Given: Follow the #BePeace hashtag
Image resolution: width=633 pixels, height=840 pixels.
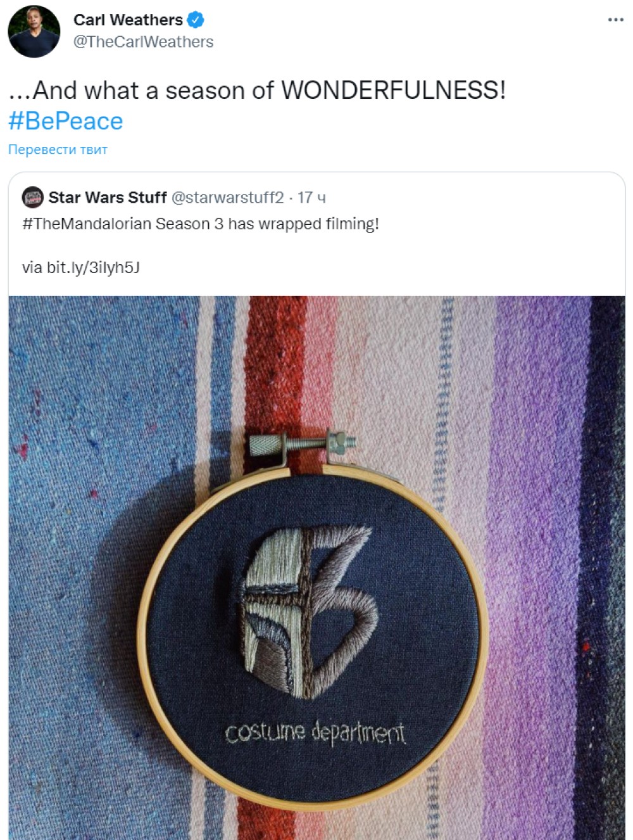Looking at the screenshot, I should (x=65, y=121).
